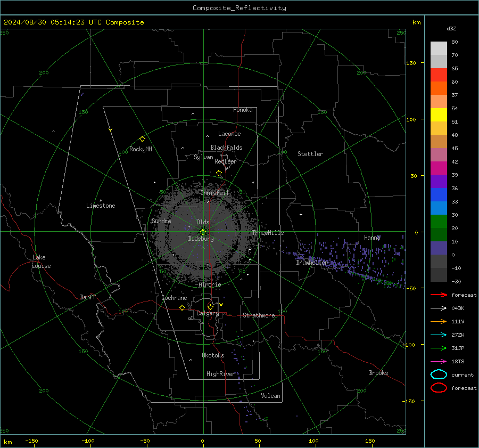Image resolution: width=479 pixels, height=448 pixels.
Task: Click the light blue 30-33 dBZ swatch
Action: pos(439,208)
